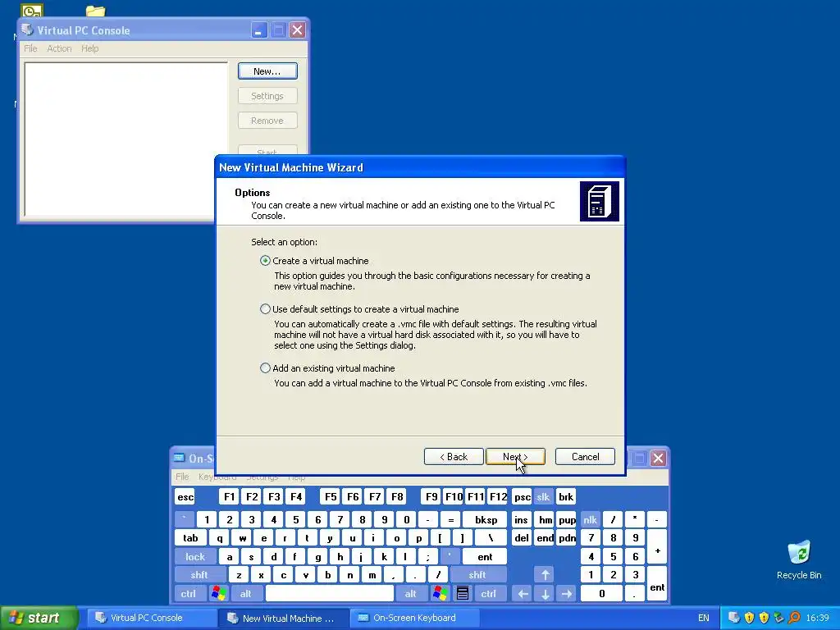Click the up arrow key on keyboard
This screenshot has height=630, width=840.
545,575
